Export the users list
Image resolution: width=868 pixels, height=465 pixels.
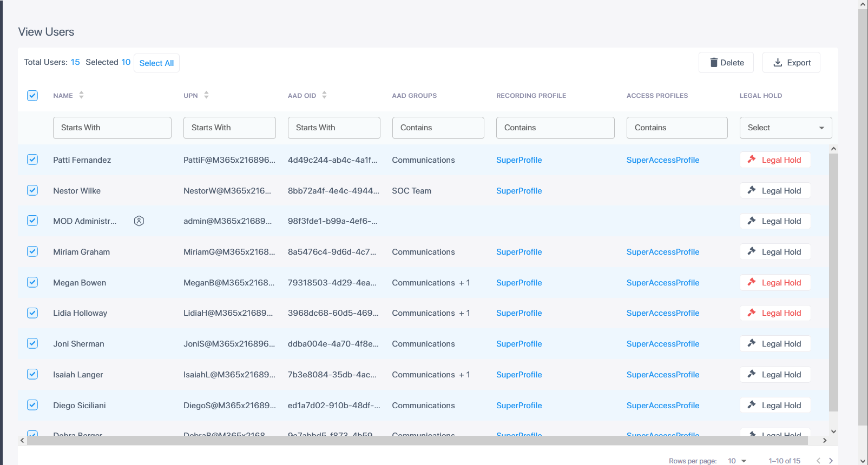[791, 63]
